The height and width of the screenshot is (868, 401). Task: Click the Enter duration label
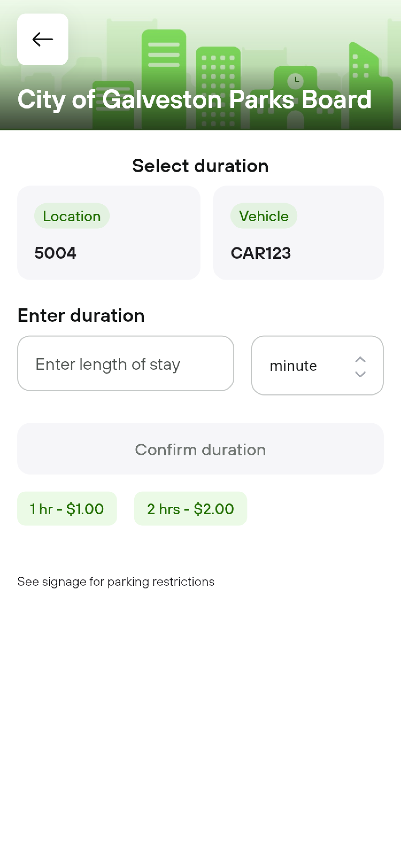coord(81,316)
